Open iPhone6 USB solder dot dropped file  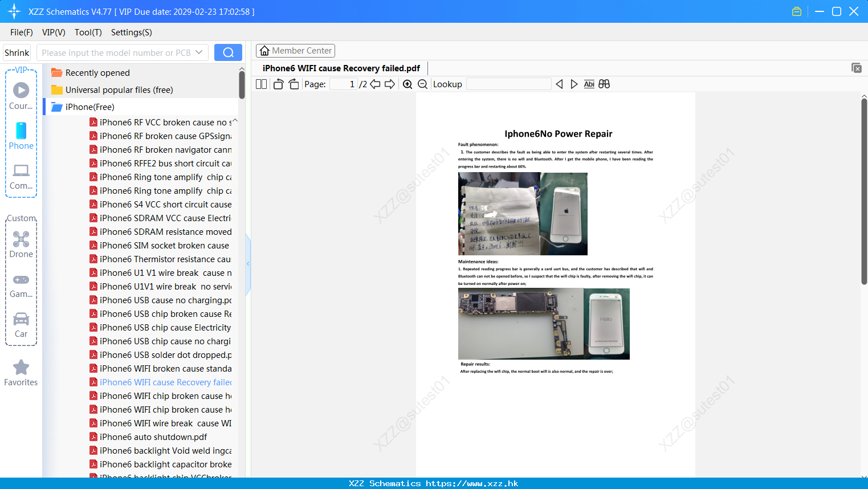tap(161, 354)
